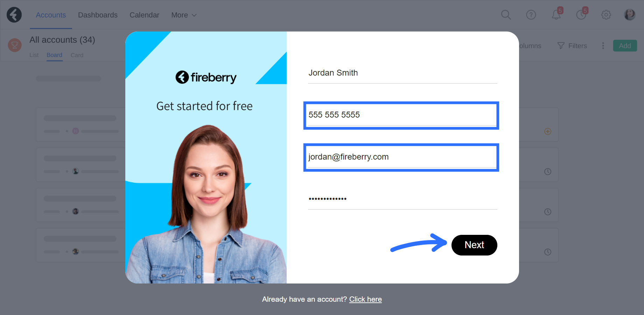The width and height of the screenshot is (644, 315).
Task: Open the Calendar tab
Action: [144, 15]
